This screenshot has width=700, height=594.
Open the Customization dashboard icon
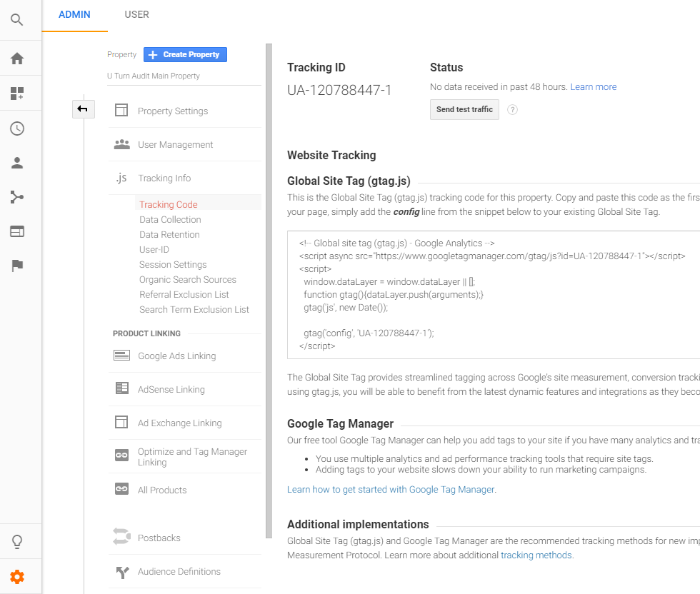click(x=17, y=94)
